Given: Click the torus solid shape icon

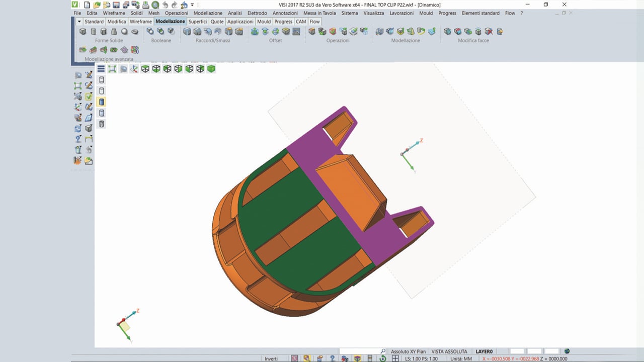Looking at the screenshot, I should tap(135, 32).
